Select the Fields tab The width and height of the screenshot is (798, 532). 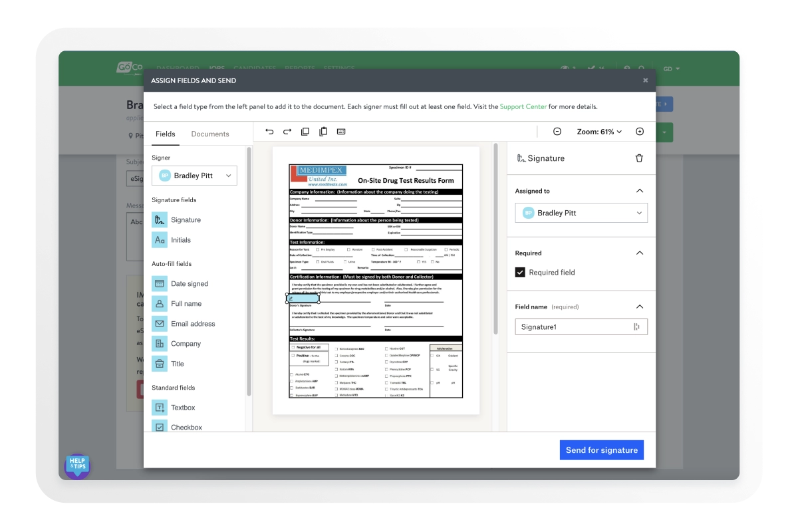(166, 134)
